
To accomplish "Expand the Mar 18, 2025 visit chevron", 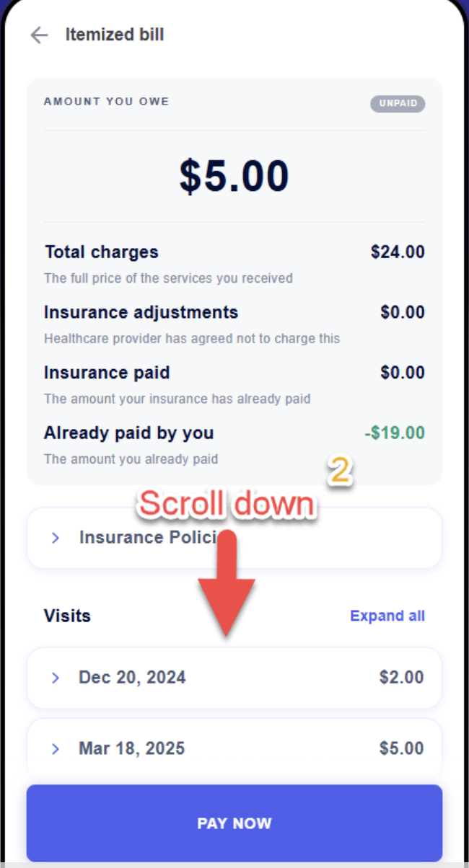I will (x=56, y=748).
